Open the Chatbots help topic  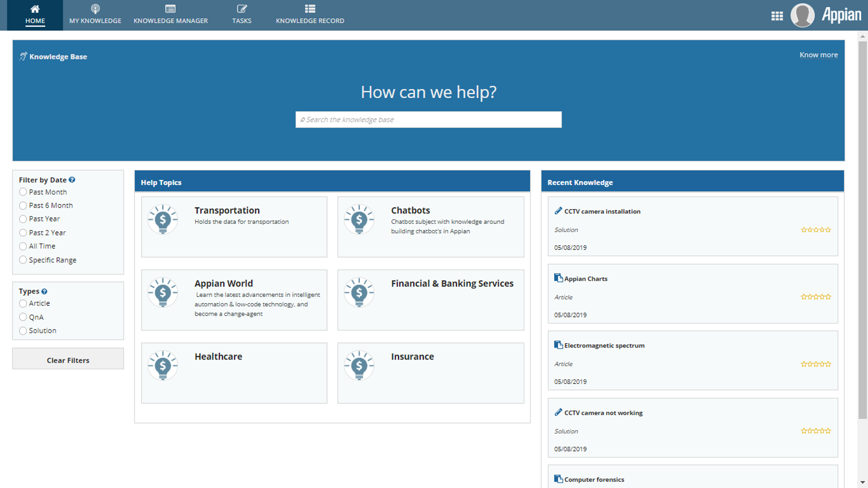(431, 227)
